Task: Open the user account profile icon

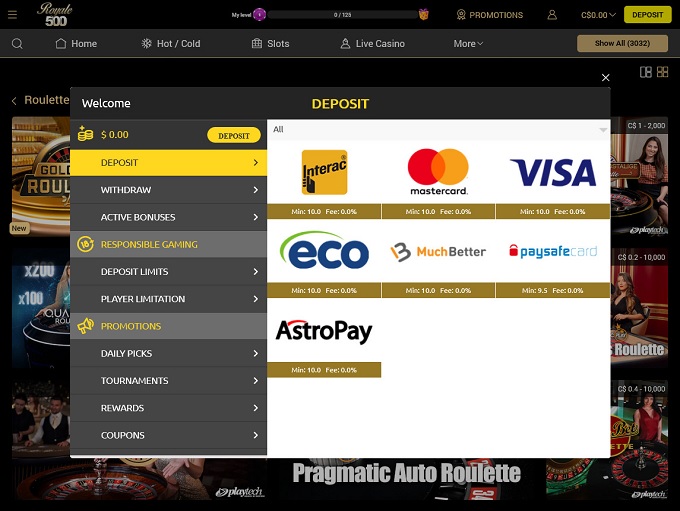Action: click(x=552, y=15)
